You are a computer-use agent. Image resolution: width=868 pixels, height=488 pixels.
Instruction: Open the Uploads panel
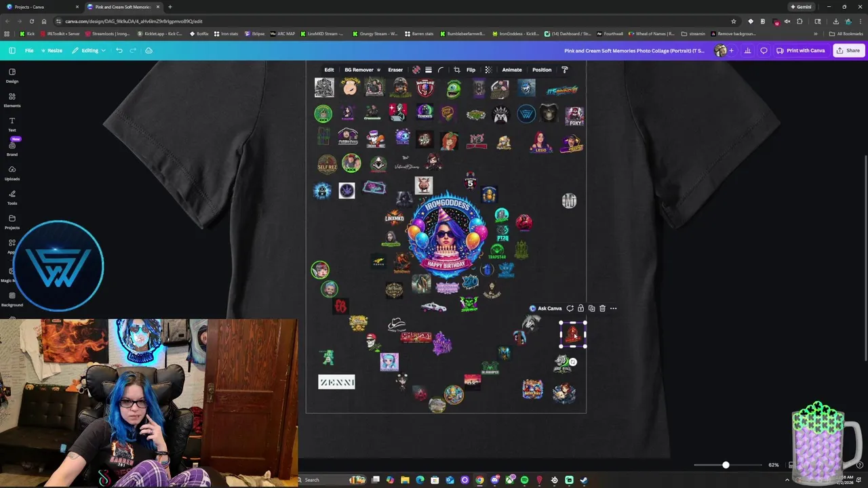[12, 173]
